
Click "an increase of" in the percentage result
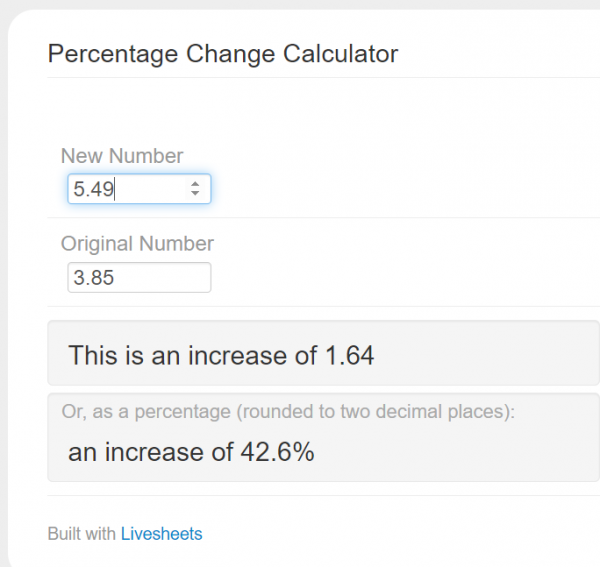[x=151, y=452]
